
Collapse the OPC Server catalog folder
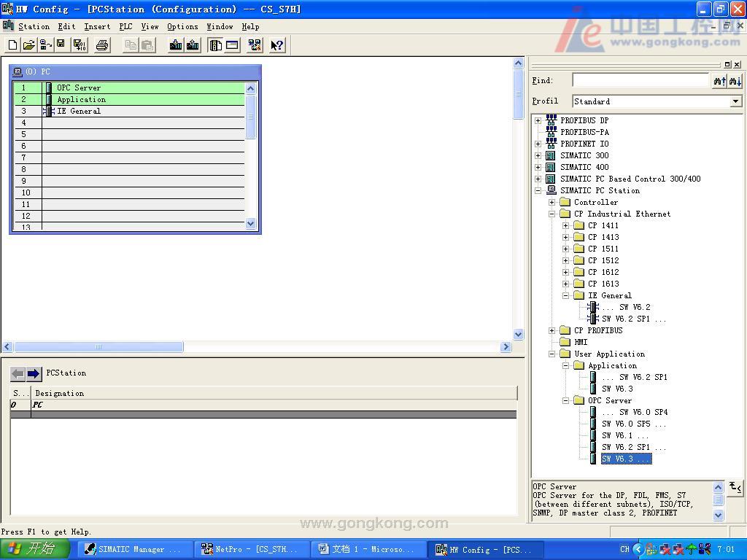(565, 401)
